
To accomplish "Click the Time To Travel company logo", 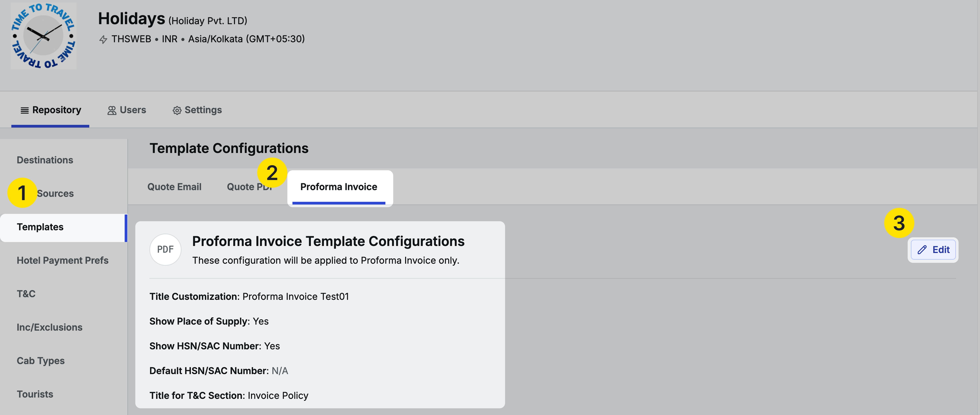I will (43, 36).
